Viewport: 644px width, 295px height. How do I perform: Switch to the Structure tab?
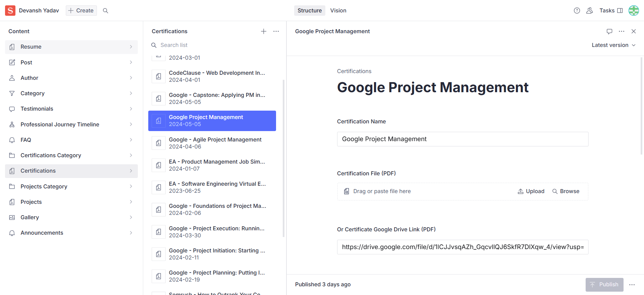310,11
